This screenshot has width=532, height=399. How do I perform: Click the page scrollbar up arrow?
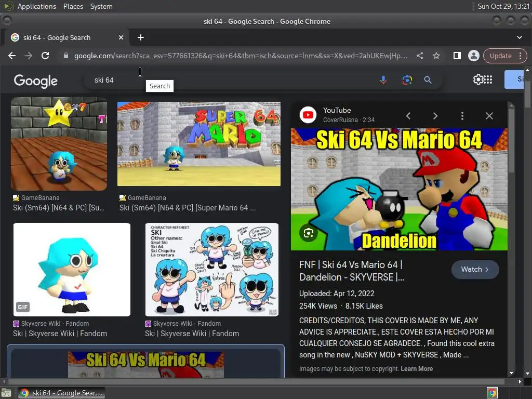click(x=528, y=70)
